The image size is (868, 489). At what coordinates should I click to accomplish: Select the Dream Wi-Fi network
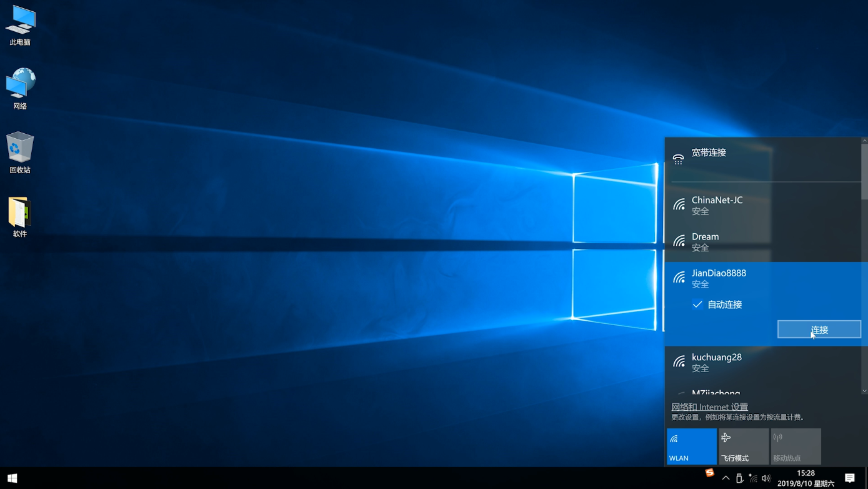pos(763,241)
